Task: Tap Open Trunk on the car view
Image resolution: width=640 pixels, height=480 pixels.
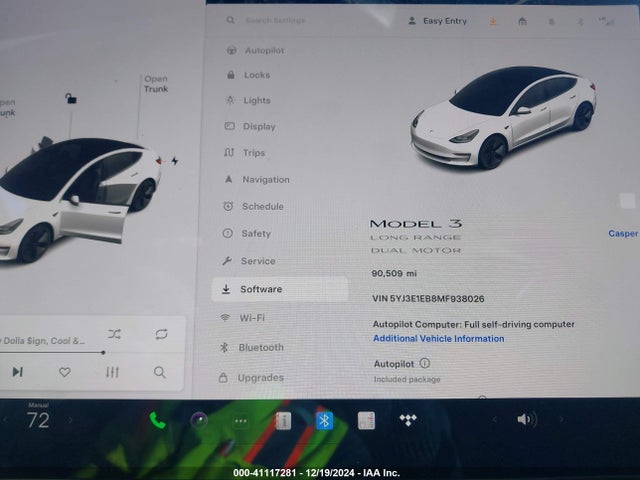Action: coord(156,84)
